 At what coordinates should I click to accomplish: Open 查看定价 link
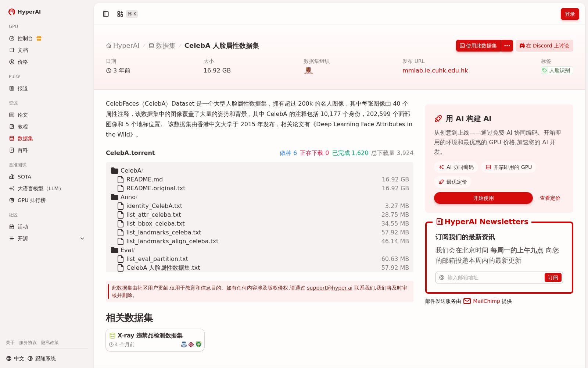pos(550,198)
